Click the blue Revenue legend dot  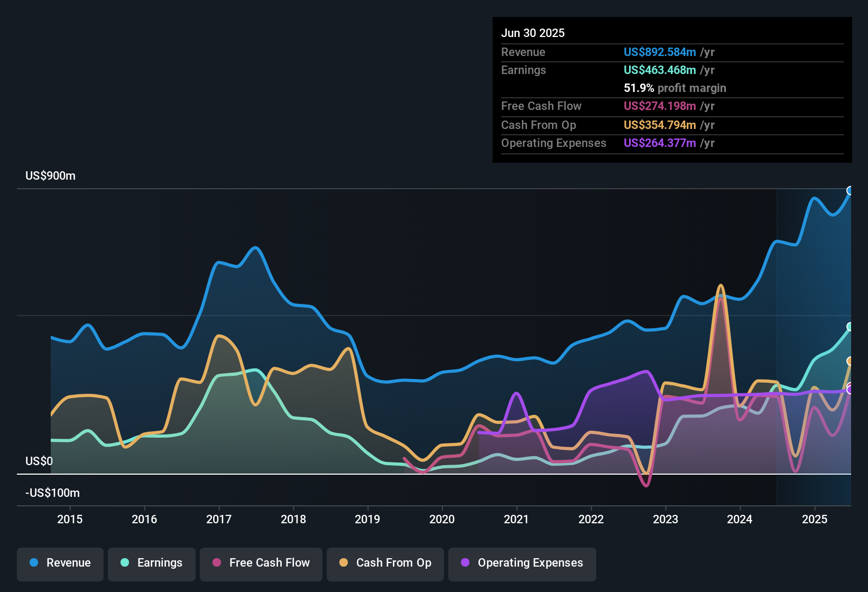(x=34, y=562)
